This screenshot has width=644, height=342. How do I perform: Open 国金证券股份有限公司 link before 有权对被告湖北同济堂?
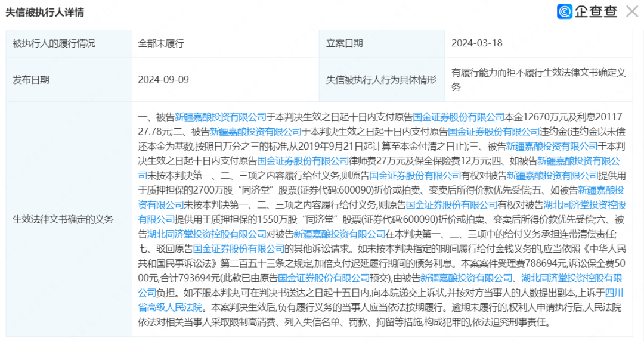point(452,205)
